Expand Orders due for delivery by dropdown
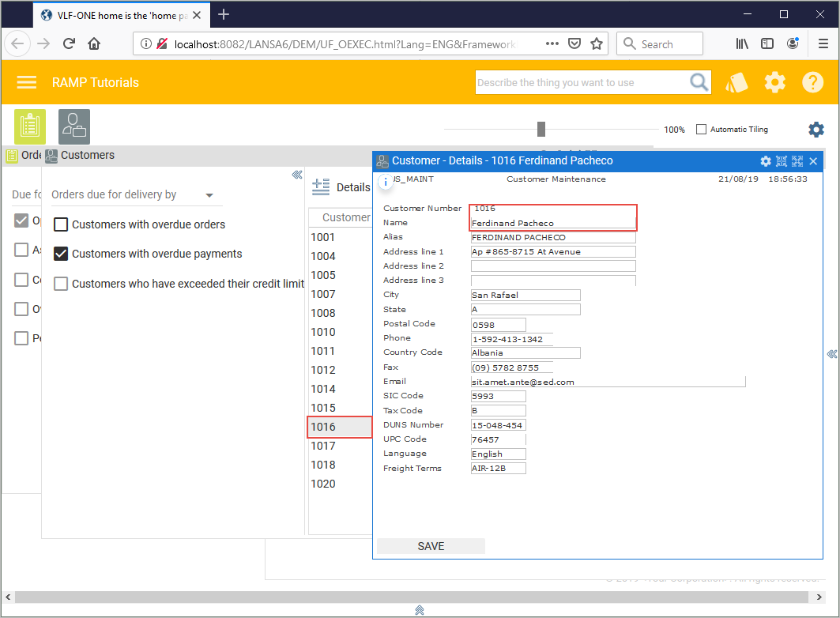The width and height of the screenshot is (840, 618). tap(209, 195)
